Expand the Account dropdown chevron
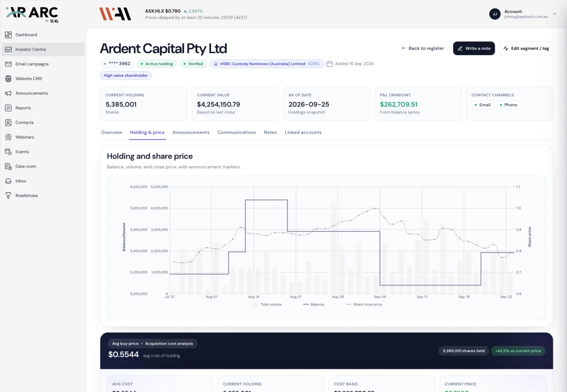This screenshot has width=567, height=392. coord(554,14)
